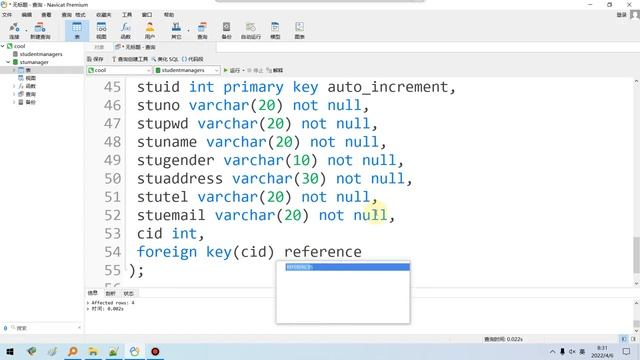Screen dimensions: 640x360
Task: Expand the 备份 backups tree node
Action: [14, 102]
